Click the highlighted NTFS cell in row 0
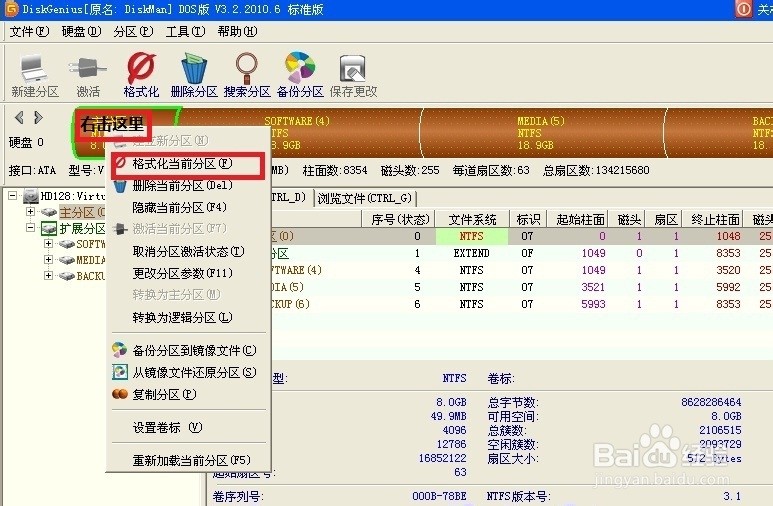773x506 pixels. coord(472,236)
